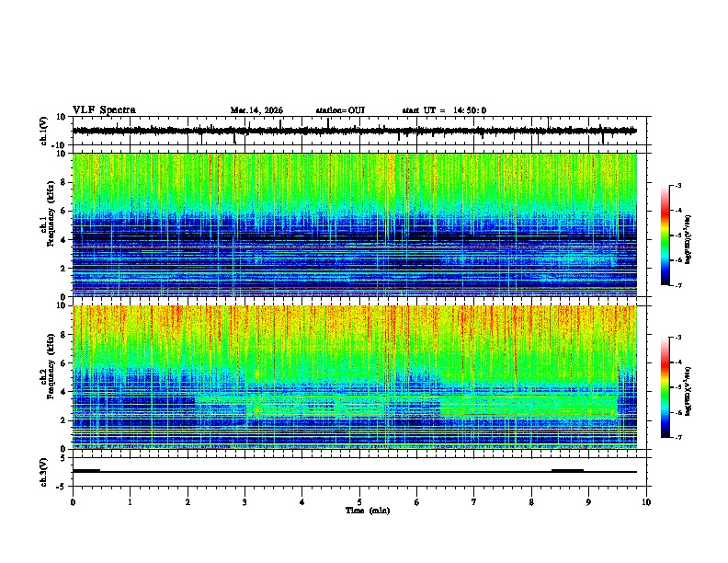Click the "VLF Spectra" plot title
This screenshot has height=563, width=728.
click(x=104, y=110)
